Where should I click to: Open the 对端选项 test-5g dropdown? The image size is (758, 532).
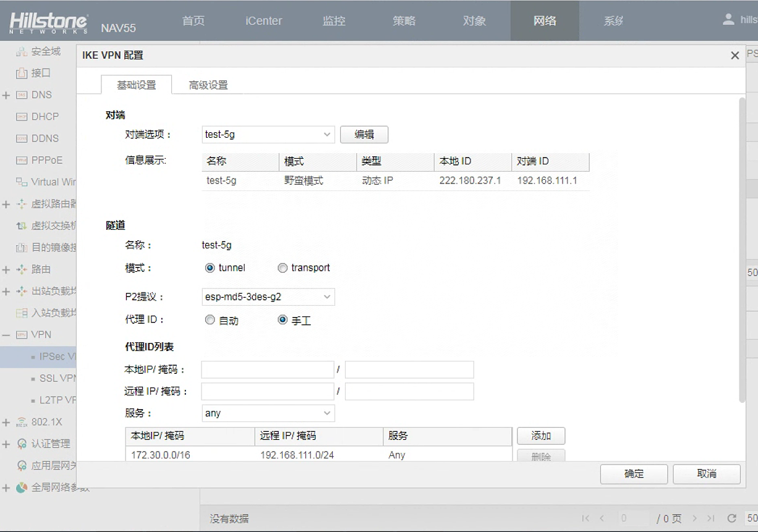point(268,135)
